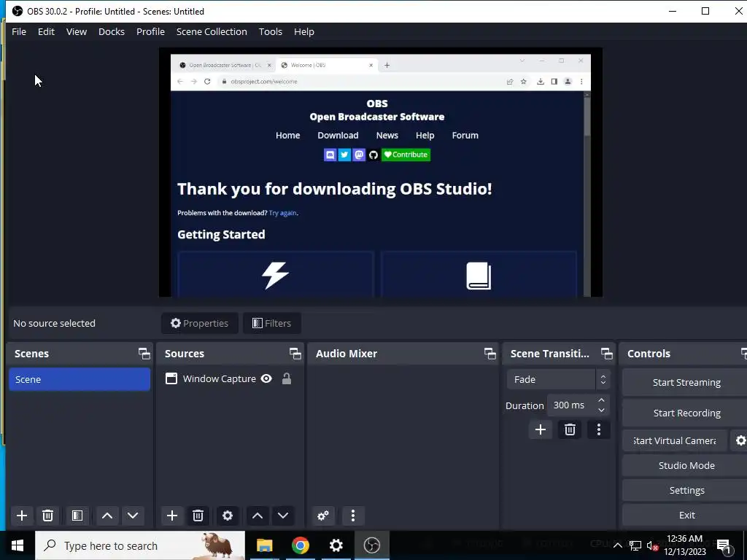The image size is (747, 560).
Task: Decrease transition duration with down arrow
Action: [x=601, y=411]
